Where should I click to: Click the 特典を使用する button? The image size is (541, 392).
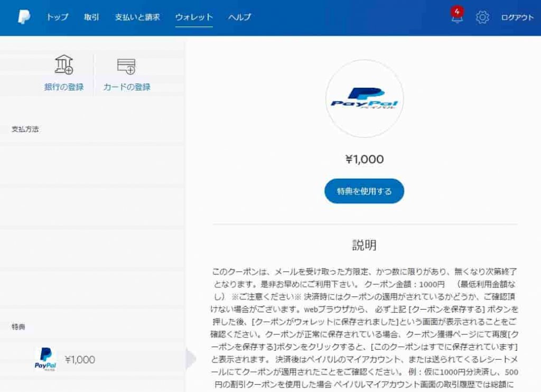pos(364,191)
